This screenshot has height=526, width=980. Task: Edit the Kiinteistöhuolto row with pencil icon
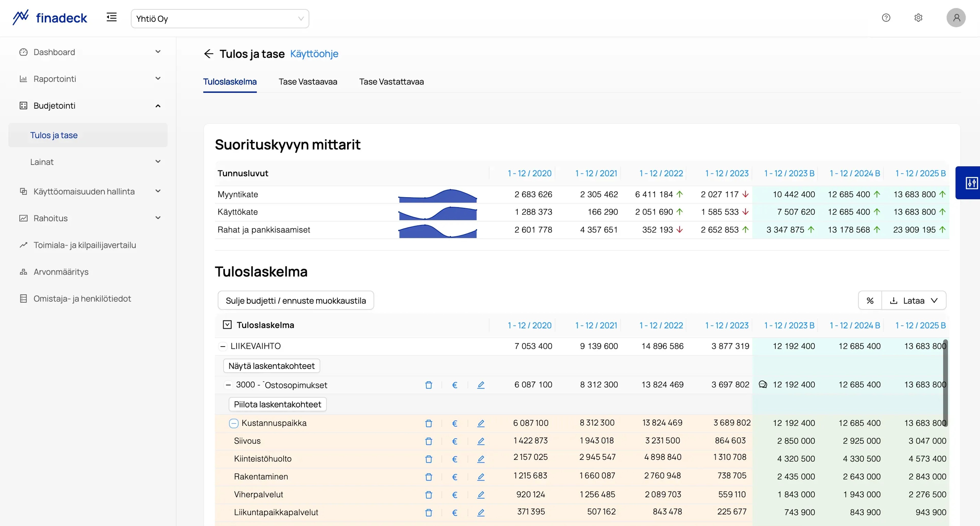[481, 459]
